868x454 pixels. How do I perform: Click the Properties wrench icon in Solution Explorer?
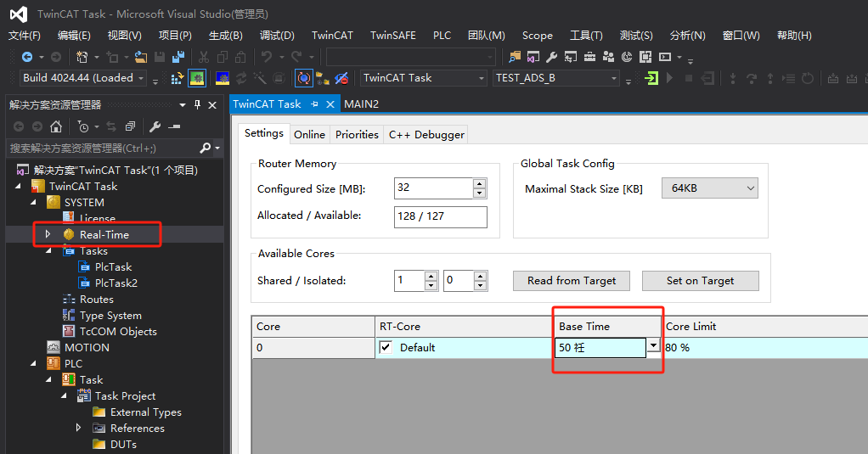click(155, 126)
